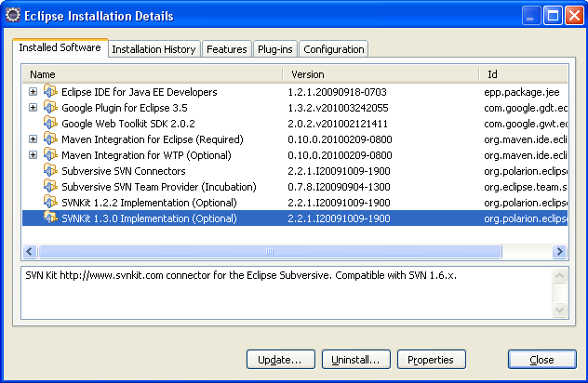Click the Subversive SVN Connectors icon
The image size is (588, 383).
[x=50, y=170]
